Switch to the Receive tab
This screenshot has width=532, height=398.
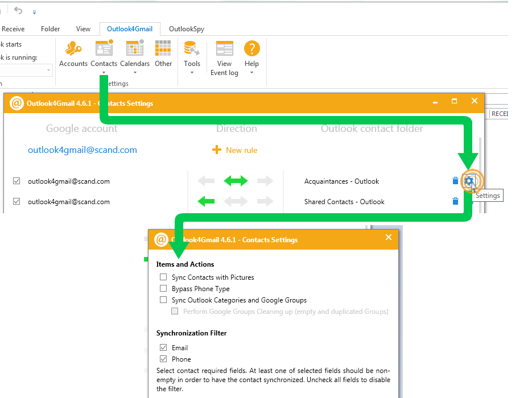(13, 29)
